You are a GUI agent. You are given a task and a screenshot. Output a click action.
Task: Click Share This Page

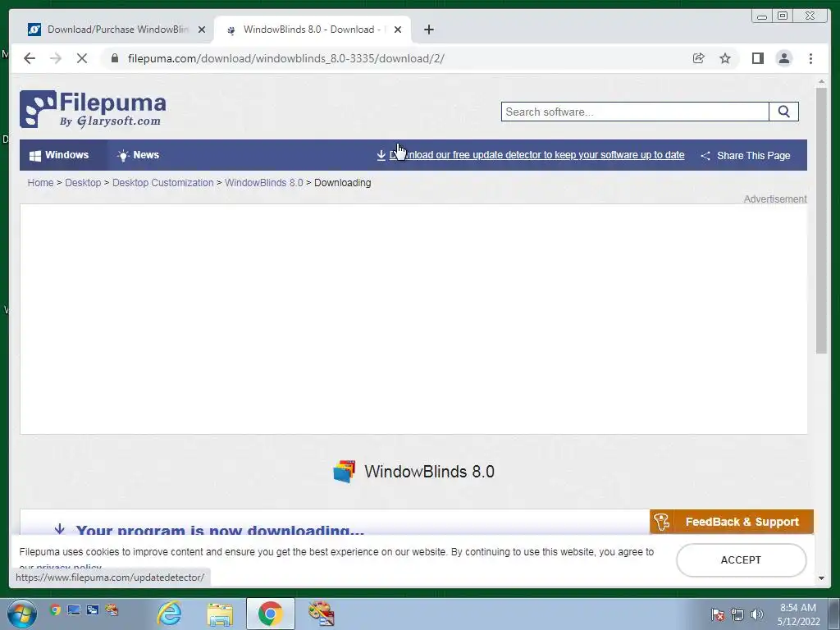(746, 155)
